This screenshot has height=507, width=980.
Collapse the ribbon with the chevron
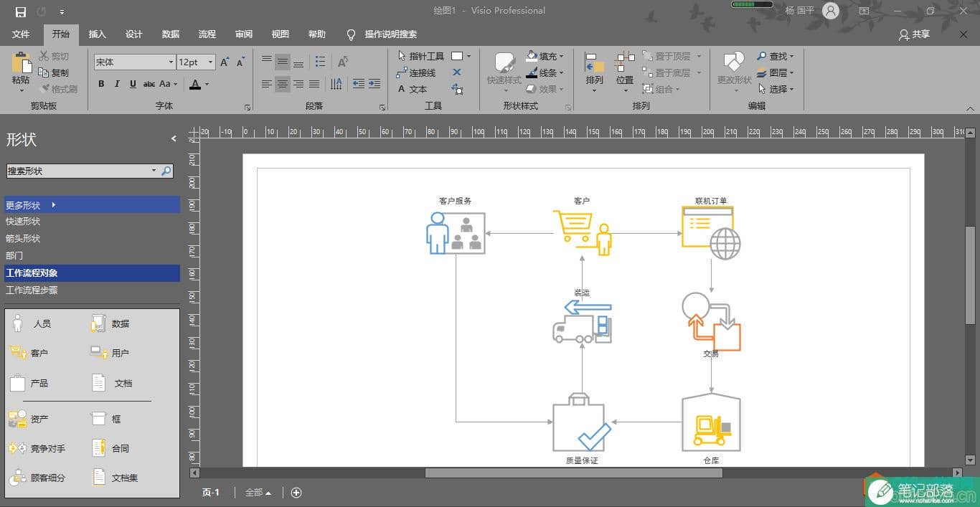(x=970, y=108)
